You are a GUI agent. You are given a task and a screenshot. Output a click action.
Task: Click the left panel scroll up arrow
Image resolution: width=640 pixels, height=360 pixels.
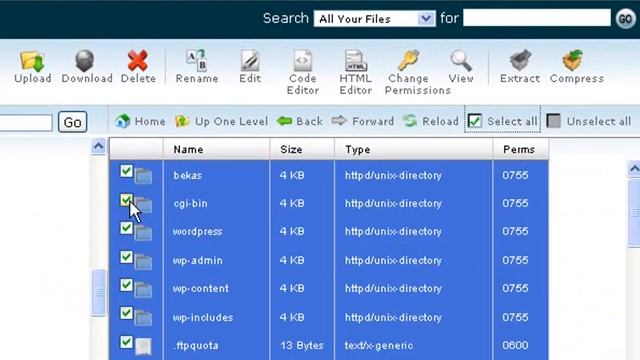(x=98, y=146)
